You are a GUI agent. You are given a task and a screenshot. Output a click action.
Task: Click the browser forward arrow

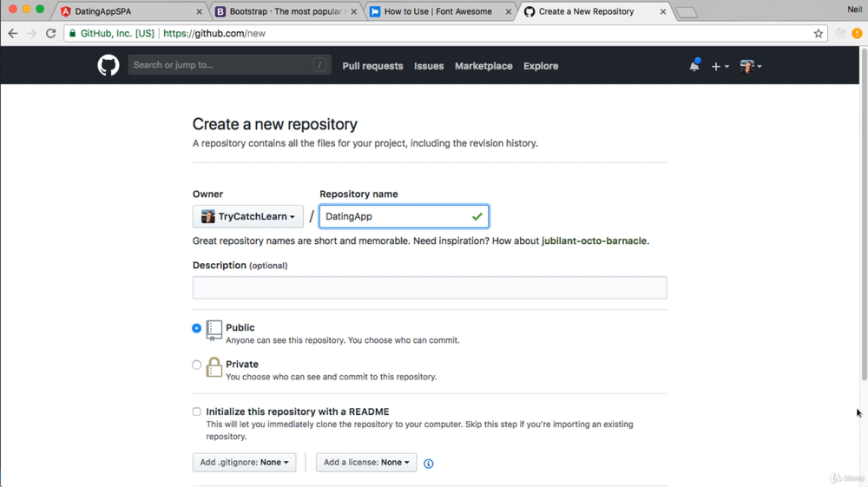coord(31,34)
